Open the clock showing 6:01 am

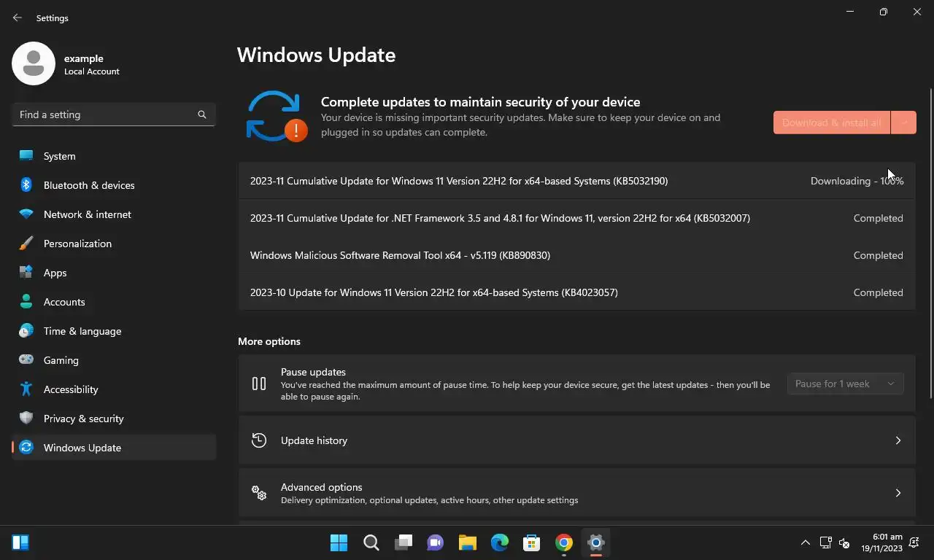pyautogui.click(x=881, y=542)
